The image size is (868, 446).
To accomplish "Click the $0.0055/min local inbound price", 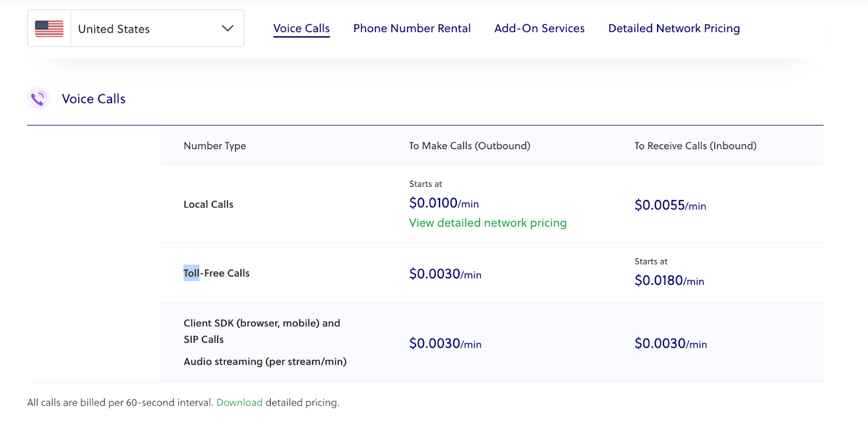I will click(x=670, y=206).
